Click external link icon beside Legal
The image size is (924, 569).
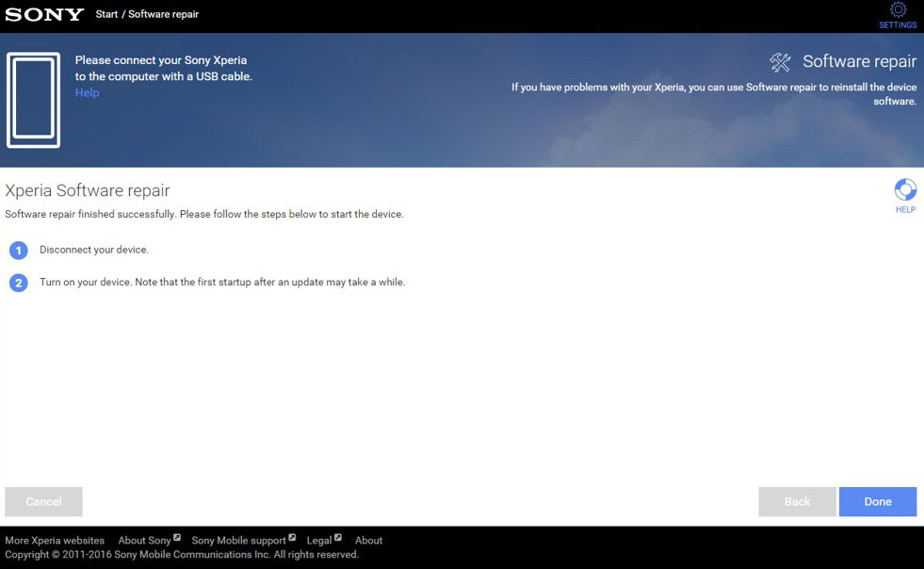(x=337, y=537)
